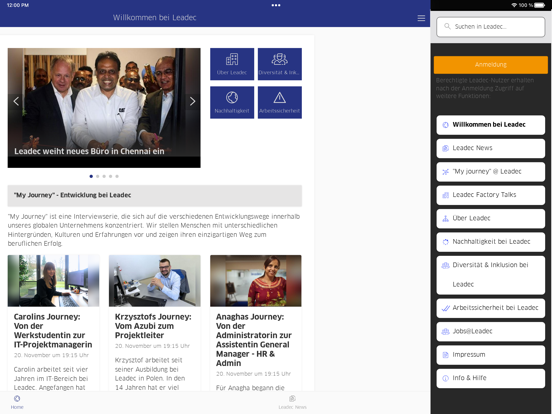The height and width of the screenshot is (414, 552).
Task: Click people icon beside Diversität & Inklusion
Action: (x=445, y=265)
